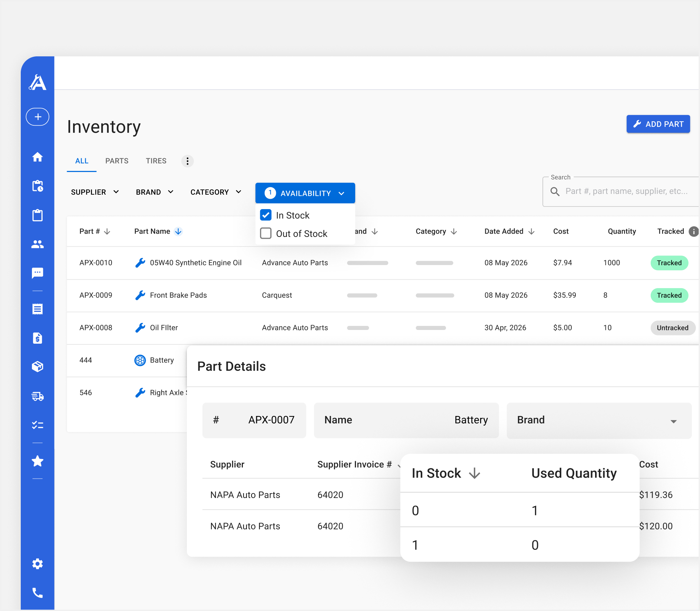Click Untracked badge for APX-0008
Screen dimensions: 700x611
(x=673, y=328)
